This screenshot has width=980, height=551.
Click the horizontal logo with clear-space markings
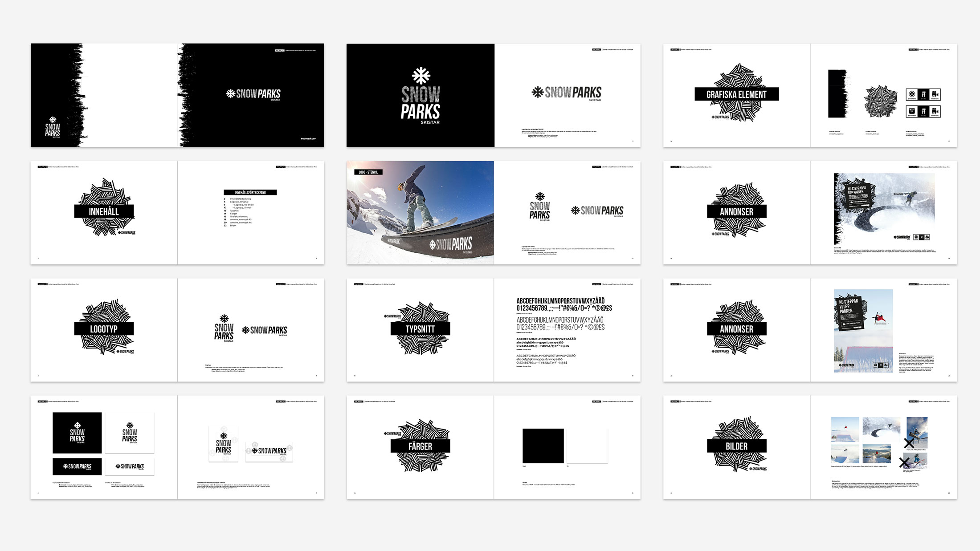click(x=269, y=451)
